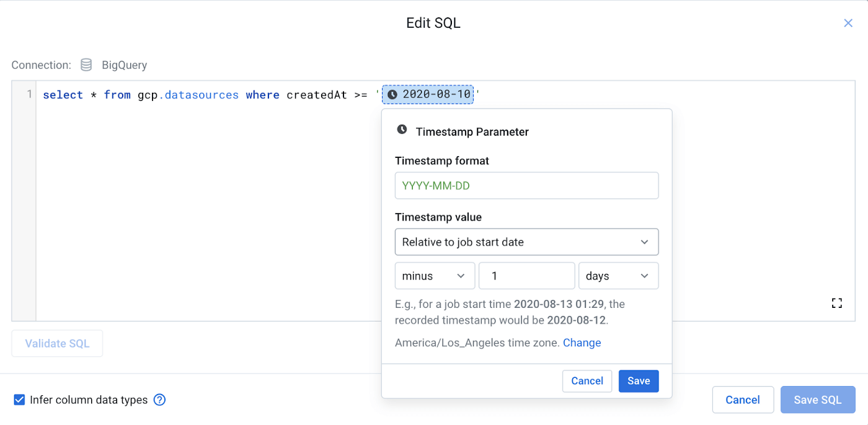Open the Timestamp value dropdown
The width and height of the screenshot is (868, 425).
click(x=526, y=242)
